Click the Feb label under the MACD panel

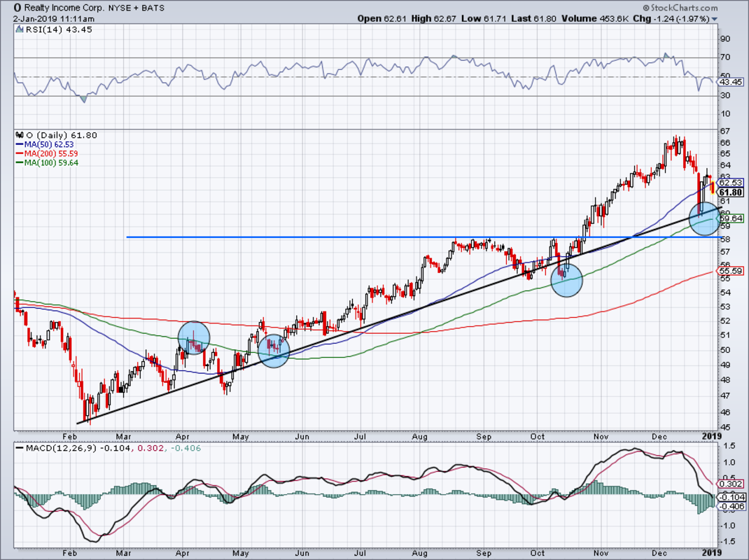(x=69, y=553)
